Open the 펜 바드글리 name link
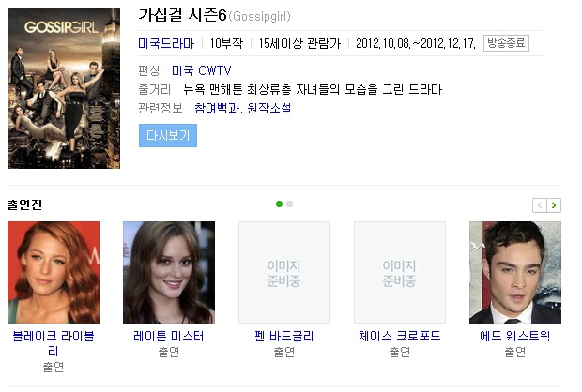The height and width of the screenshot is (392, 582). (x=284, y=337)
